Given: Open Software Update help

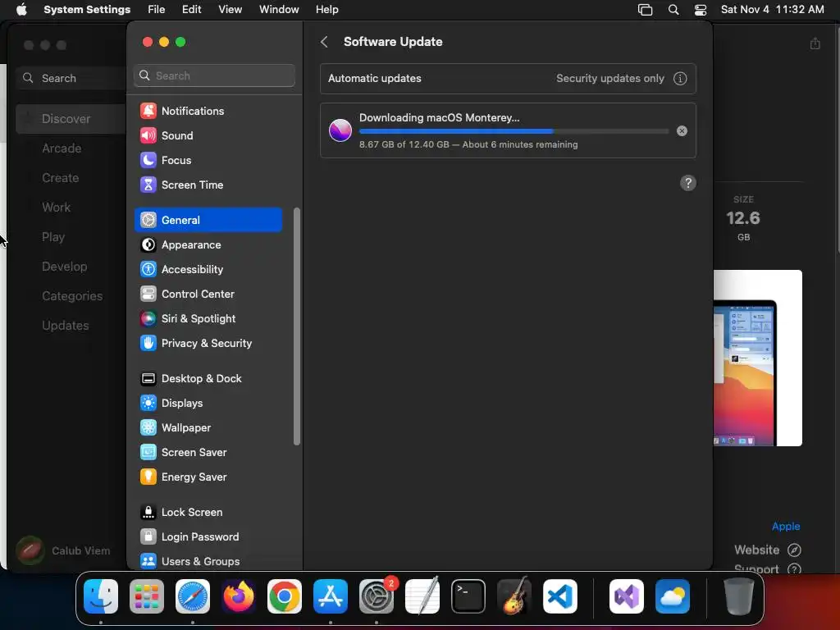Looking at the screenshot, I should point(688,183).
